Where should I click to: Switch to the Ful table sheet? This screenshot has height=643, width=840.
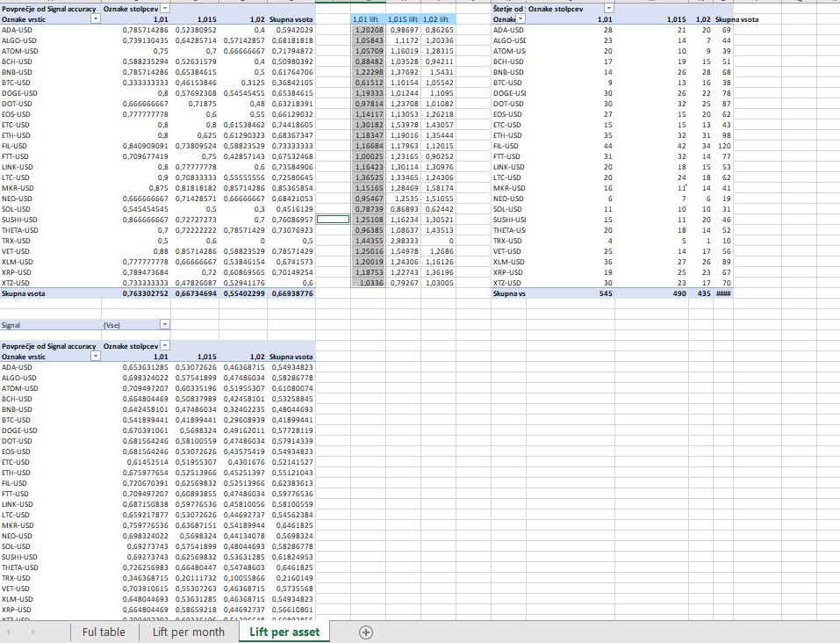pyautogui.click(x=104, y=632)
